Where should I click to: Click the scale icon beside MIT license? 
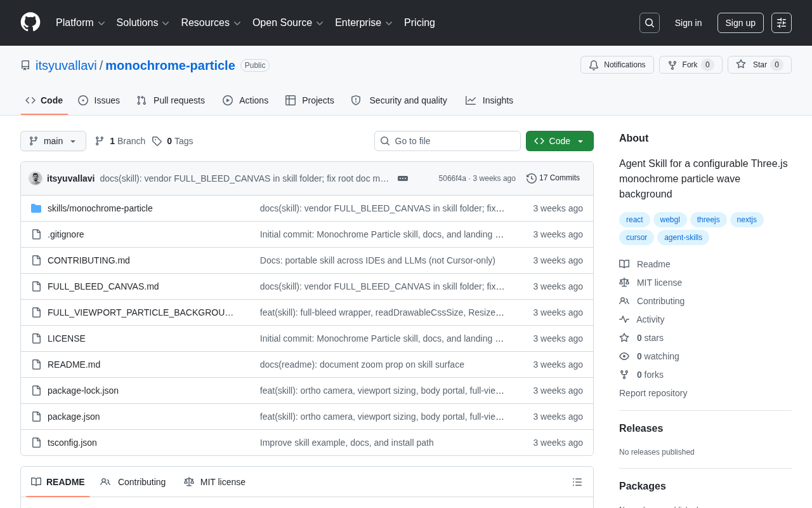click(624, 283)
